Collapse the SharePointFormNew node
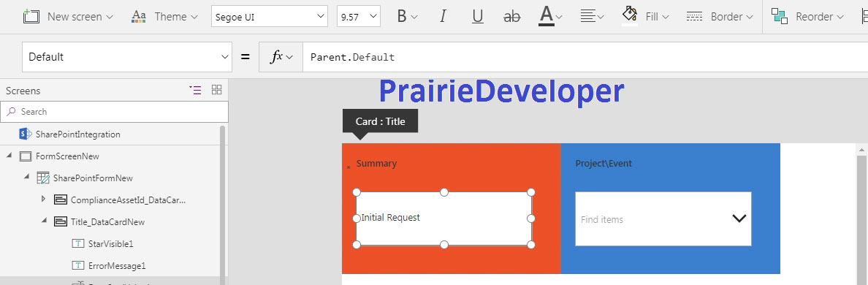The image size is (868, 285). coord(26,178)
